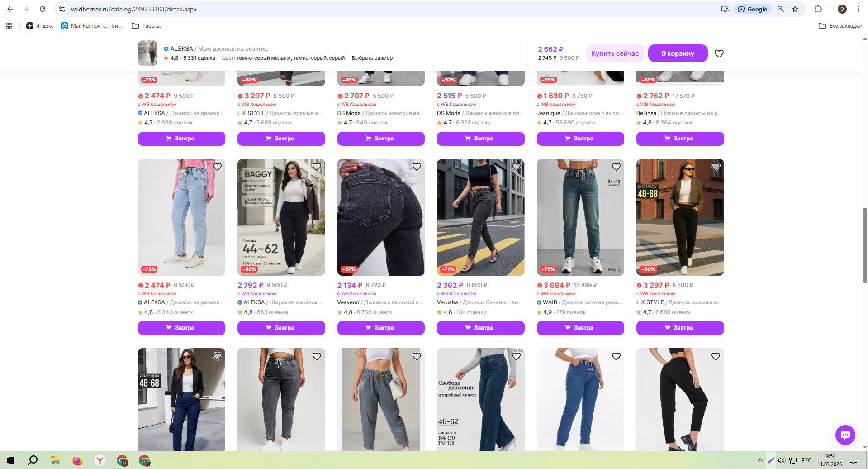Open the apps grid in bookmarks bar

pos(9,26)
